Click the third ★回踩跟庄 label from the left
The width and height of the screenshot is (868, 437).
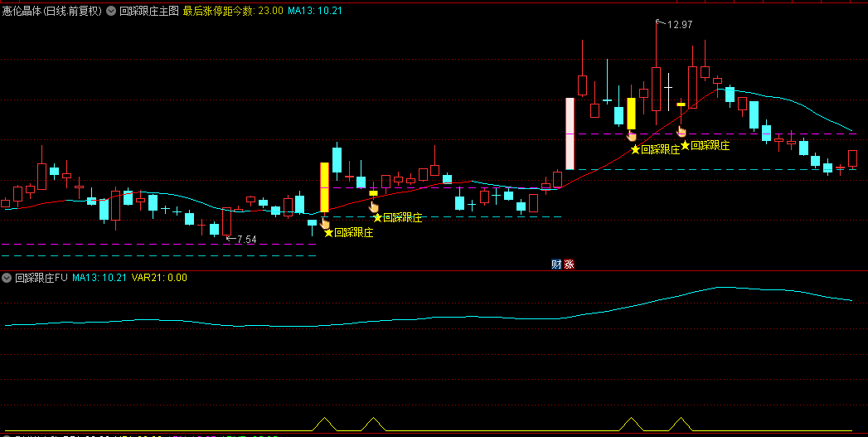coord(656,149)
